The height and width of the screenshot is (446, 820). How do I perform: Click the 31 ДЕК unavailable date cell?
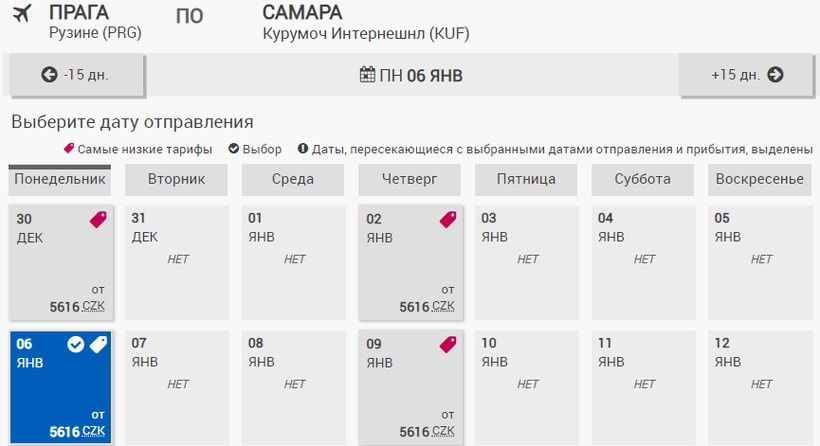click(176, 262)
